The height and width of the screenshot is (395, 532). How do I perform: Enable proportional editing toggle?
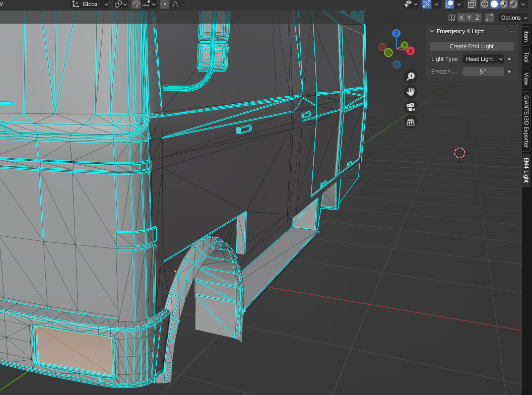(165, 4)
